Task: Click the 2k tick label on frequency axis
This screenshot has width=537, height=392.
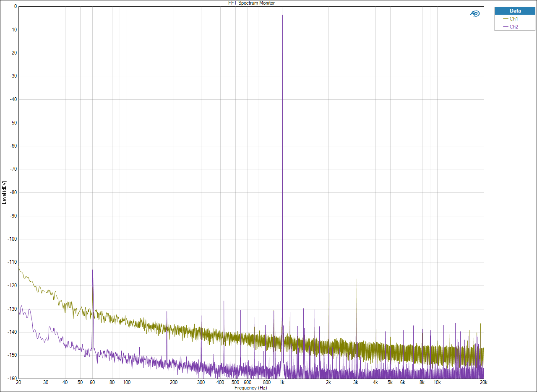Action: click(x=329, y=382)
